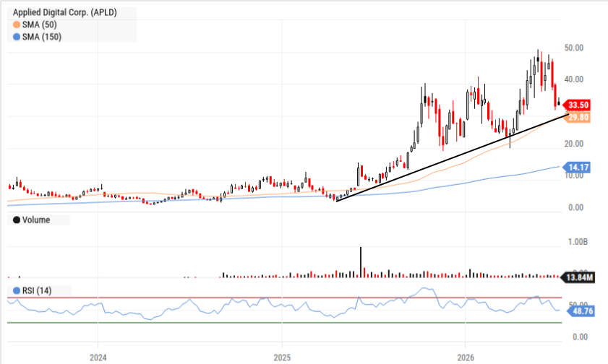Select the Applied Digital Corp. (APLD) title

point(65,12)
